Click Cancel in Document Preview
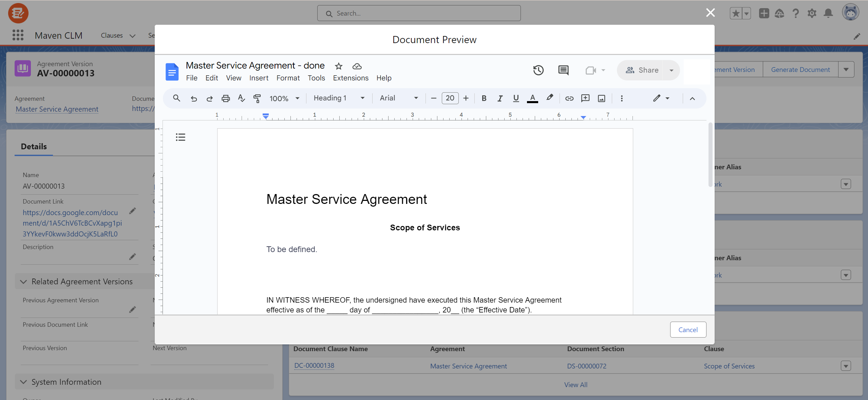 [x=688, y=330]
